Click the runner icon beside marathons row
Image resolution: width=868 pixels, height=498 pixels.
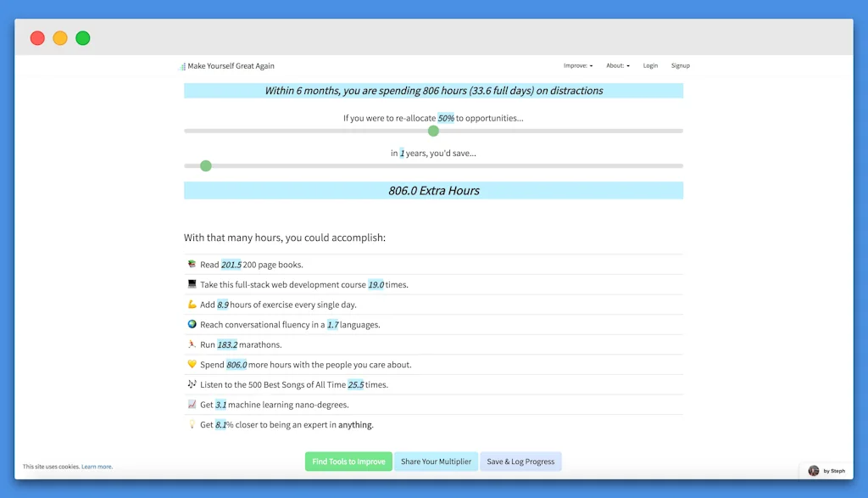[192, 344]
